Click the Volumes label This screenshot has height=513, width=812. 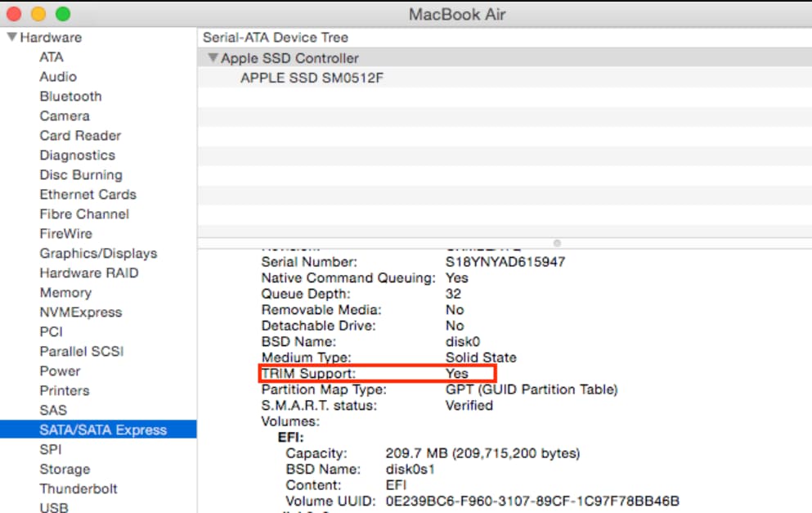(x=290, y=422)
